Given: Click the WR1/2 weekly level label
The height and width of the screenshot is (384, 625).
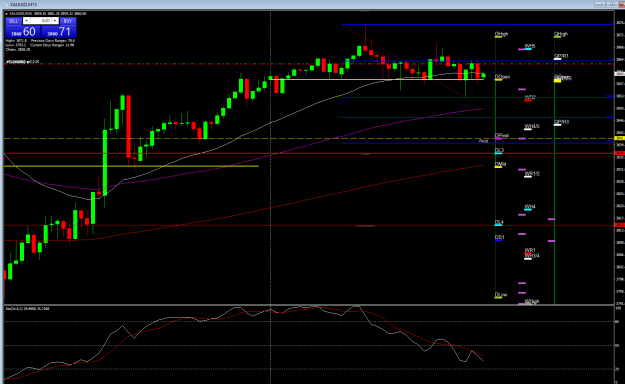Looking at the screenshot, I should 532,174.
